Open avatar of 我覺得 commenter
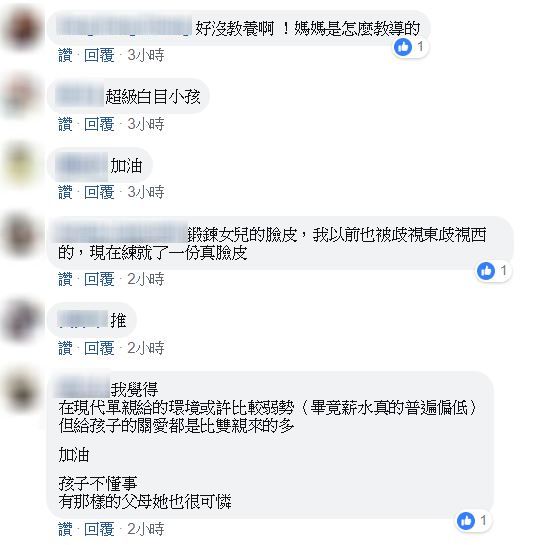548x545 pixels. 22,390
